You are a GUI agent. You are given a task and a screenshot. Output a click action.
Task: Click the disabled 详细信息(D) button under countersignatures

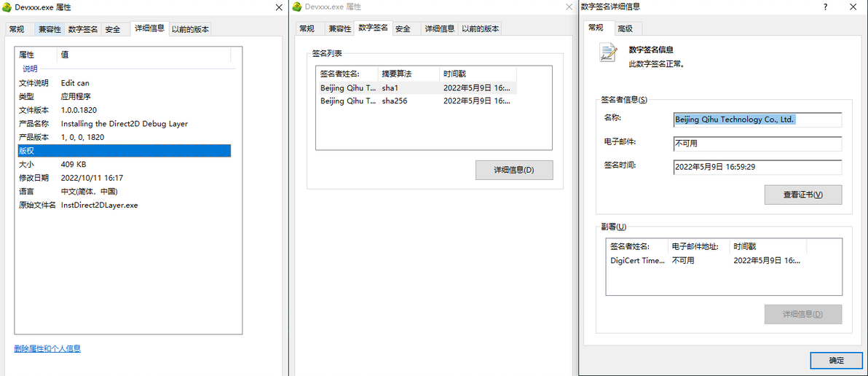[x=802, y=314]
